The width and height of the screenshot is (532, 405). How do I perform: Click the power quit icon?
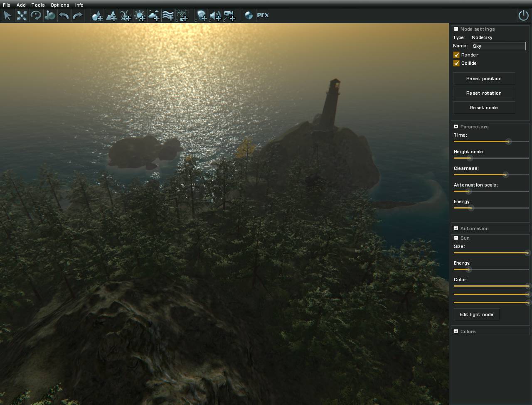pyautogui.click(x=523, y=16)
